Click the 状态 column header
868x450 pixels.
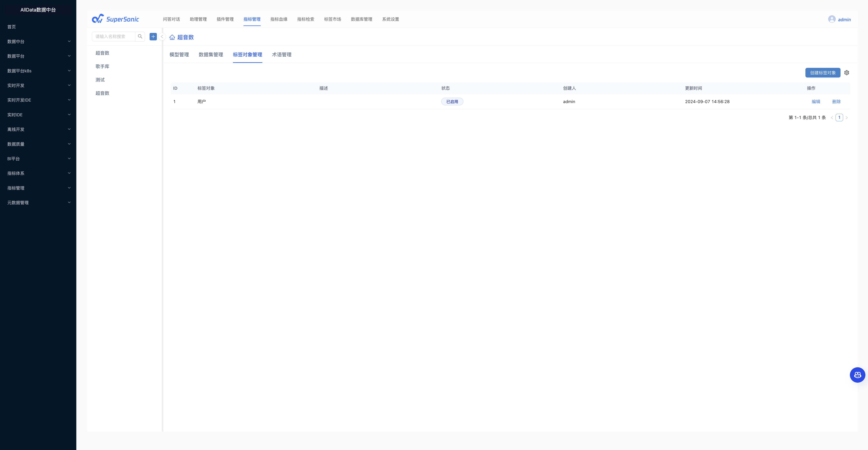[446, 88]
